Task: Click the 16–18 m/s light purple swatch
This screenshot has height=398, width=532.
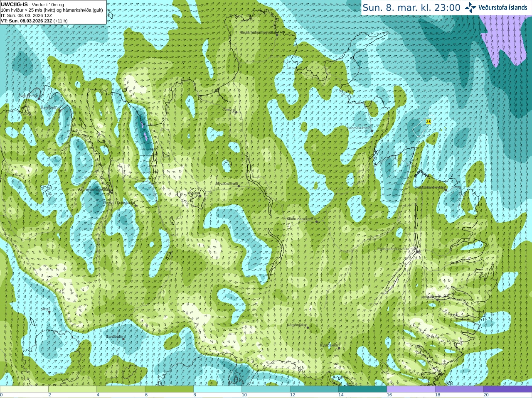Action: [411, 389]
